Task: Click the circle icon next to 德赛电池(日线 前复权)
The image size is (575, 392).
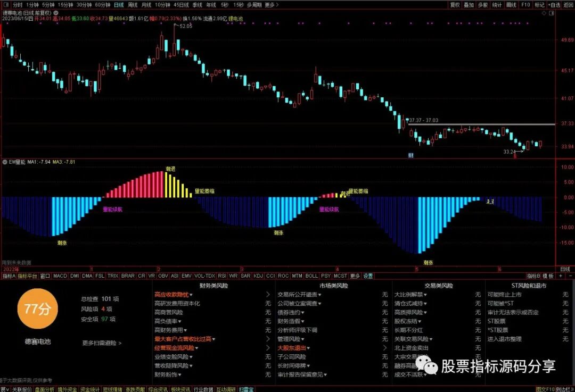Action: pos(56,13)
